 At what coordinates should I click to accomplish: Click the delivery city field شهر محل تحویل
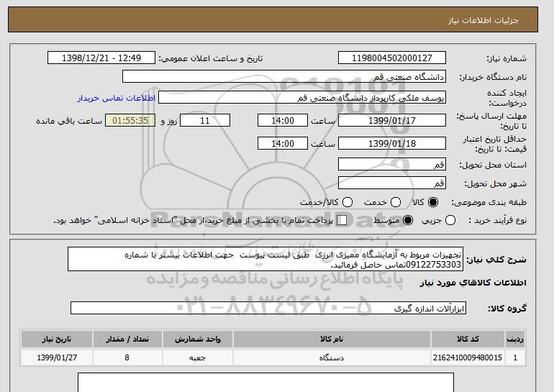[x=392, y=183]
